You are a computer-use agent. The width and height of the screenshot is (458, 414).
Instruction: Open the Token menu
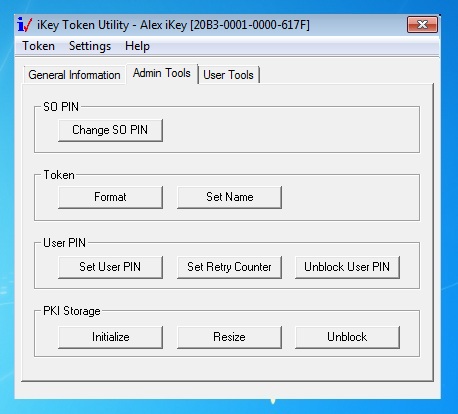coord(38,46)
